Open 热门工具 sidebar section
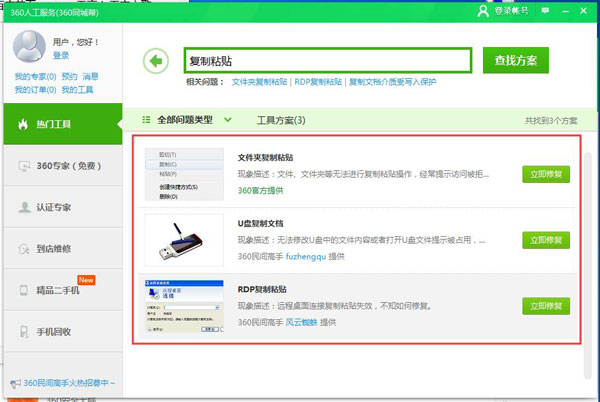600x402 pixels. pos(63,124)
